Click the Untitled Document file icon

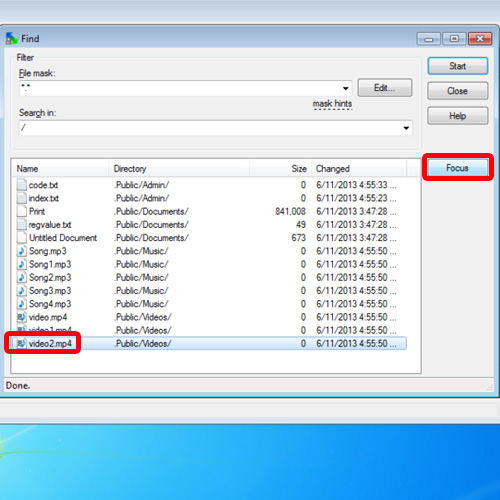pos(22,238)
